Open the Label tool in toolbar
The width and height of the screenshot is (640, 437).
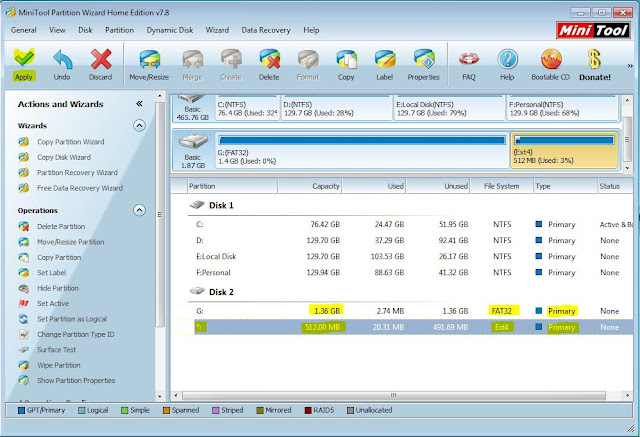point(384,64)
